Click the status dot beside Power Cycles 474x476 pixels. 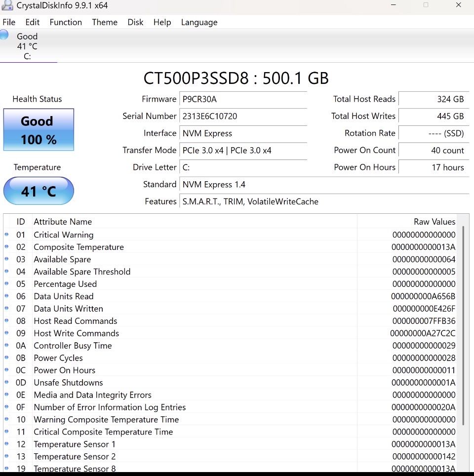pos(6,357)
